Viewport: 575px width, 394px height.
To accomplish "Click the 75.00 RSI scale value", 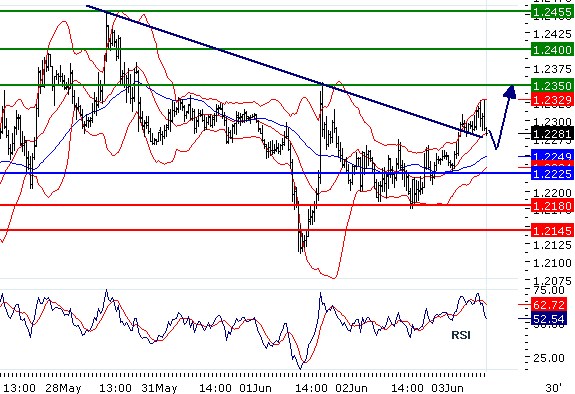I will (x=549, y=290).
